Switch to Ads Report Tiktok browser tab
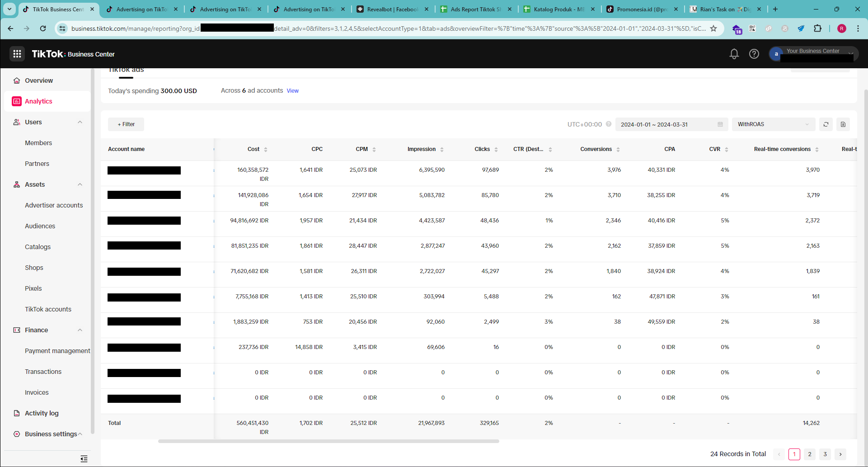 475,9
